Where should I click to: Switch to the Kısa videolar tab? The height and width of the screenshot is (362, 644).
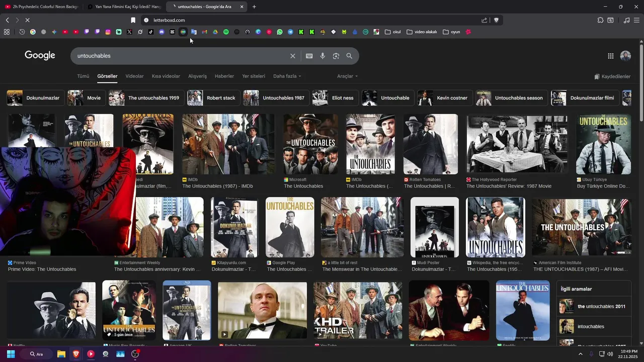(x=166, y=76)
